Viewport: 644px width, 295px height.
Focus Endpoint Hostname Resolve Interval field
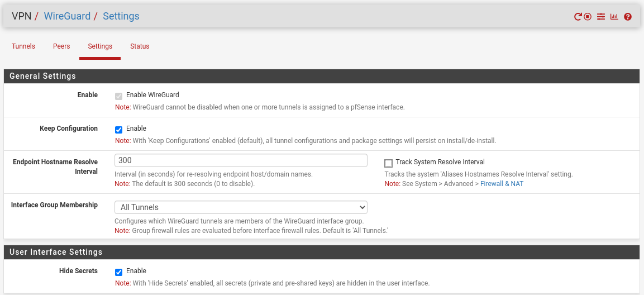(x=241, y=160)
